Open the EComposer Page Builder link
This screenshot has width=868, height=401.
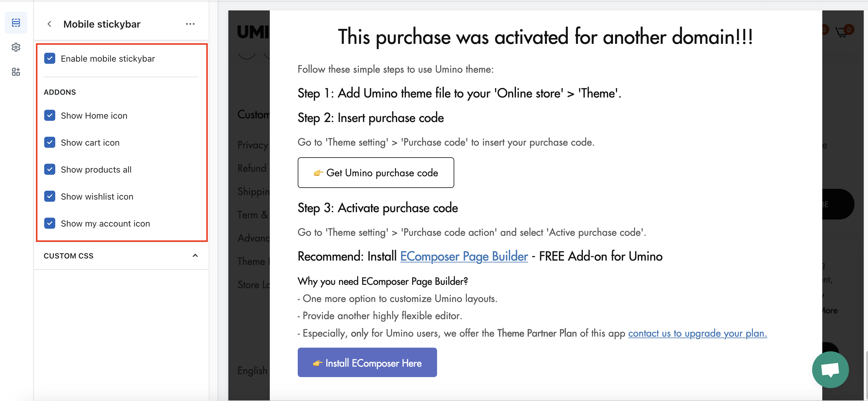464,256
